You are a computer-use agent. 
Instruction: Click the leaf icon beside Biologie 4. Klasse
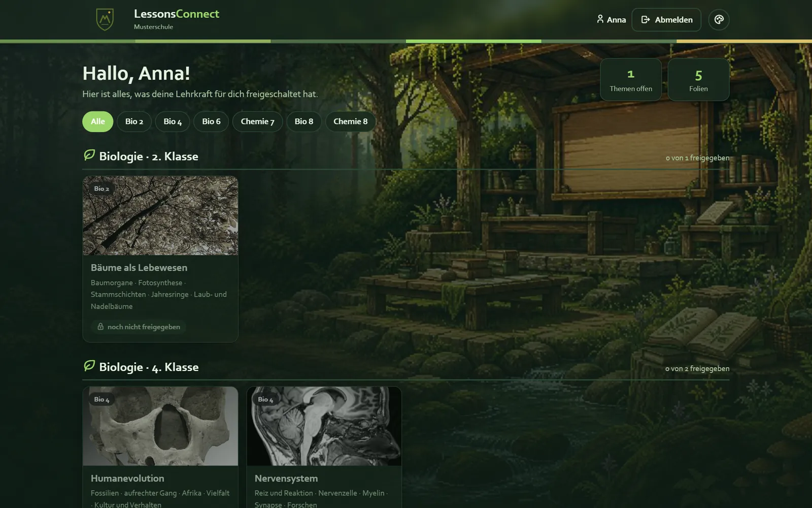(89, 366)
